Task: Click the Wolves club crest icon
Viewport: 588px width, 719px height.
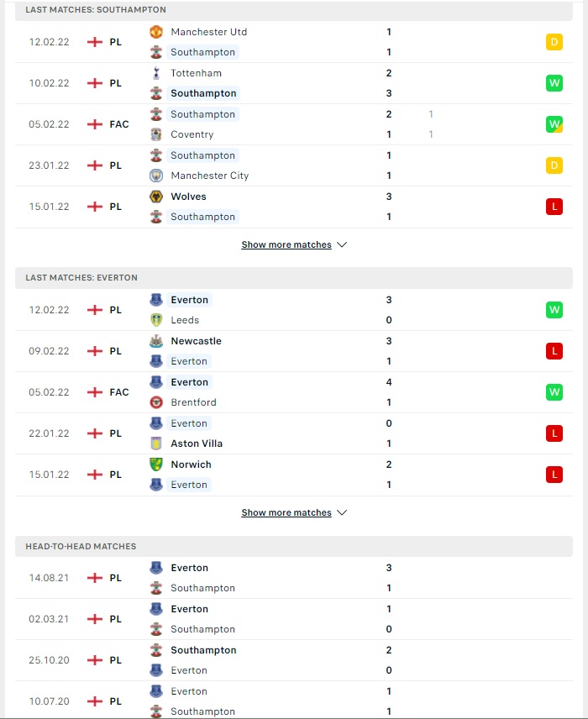Action: point(156,197)
